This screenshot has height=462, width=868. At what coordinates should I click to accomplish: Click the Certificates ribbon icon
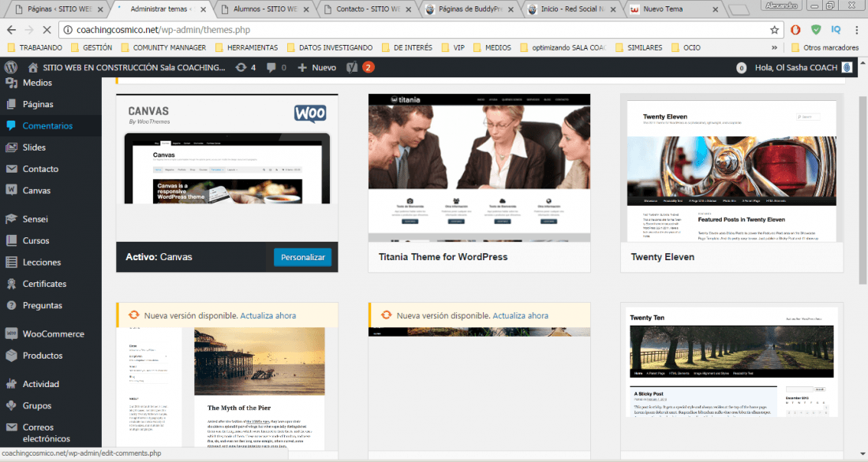coord(11,284)
